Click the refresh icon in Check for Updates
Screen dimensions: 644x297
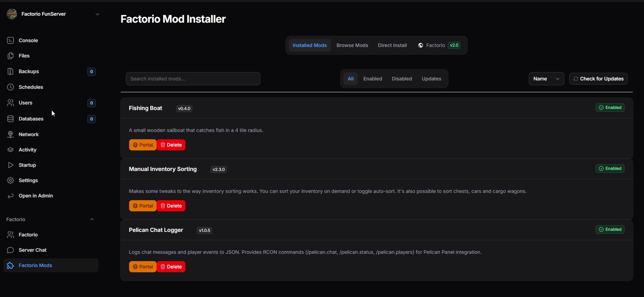[576, 79]
